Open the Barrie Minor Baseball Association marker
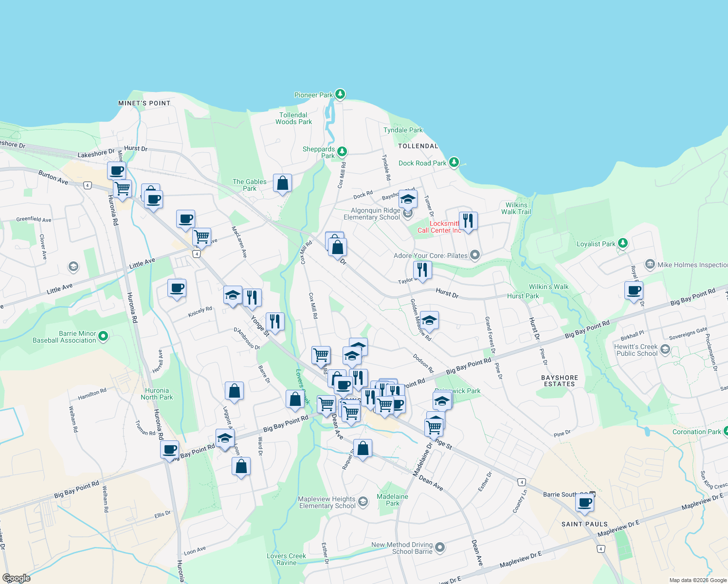 (x=103, y=336)
